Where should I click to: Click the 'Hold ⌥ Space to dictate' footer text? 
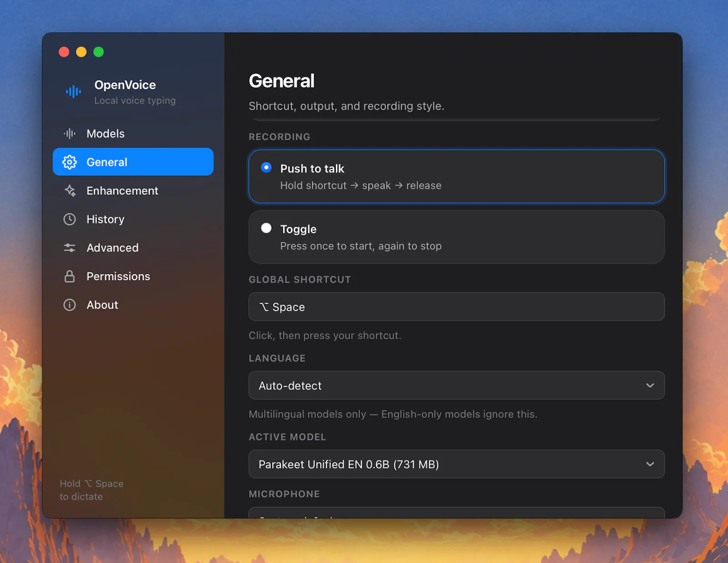pos(91,490)
